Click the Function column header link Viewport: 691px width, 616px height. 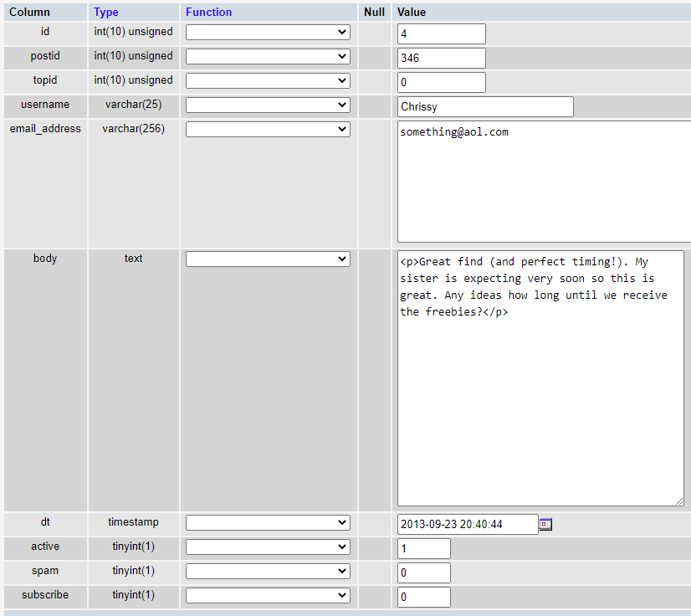(x=208, y=12)
